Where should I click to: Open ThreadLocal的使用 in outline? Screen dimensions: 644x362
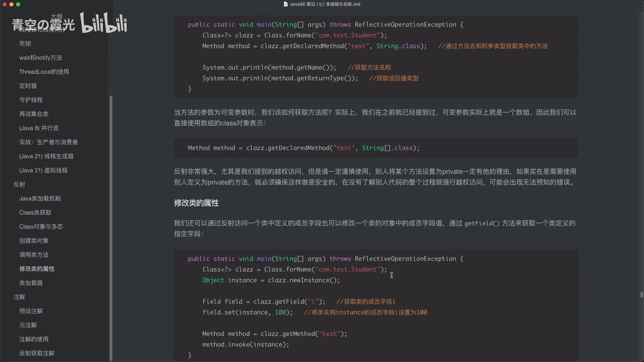(x=44, y=72)
